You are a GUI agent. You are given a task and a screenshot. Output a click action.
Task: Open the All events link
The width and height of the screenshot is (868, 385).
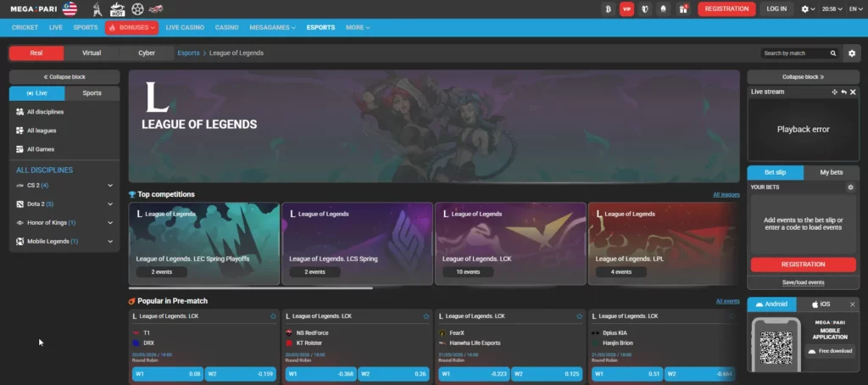(728, 301)
